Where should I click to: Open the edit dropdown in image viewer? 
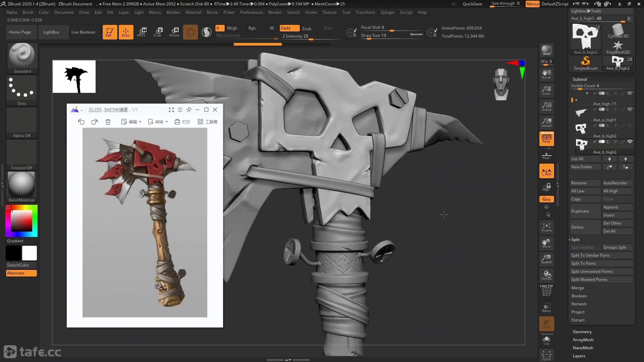(131, 122)
